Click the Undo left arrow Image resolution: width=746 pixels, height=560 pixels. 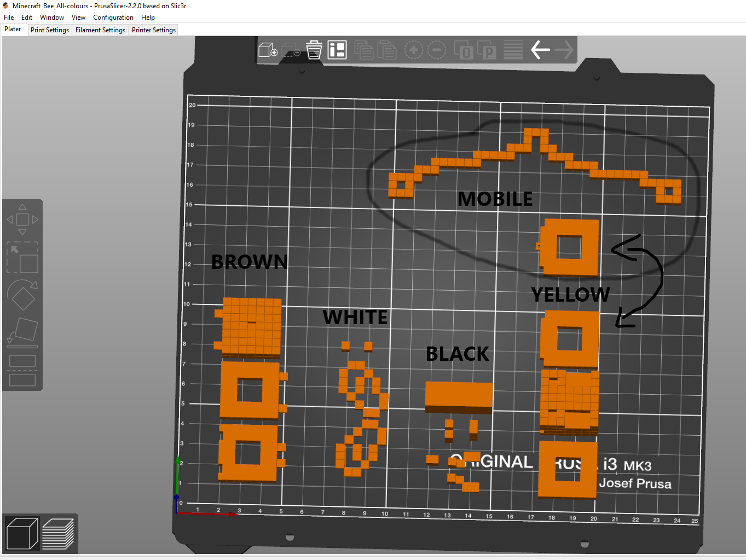[540, 50]
